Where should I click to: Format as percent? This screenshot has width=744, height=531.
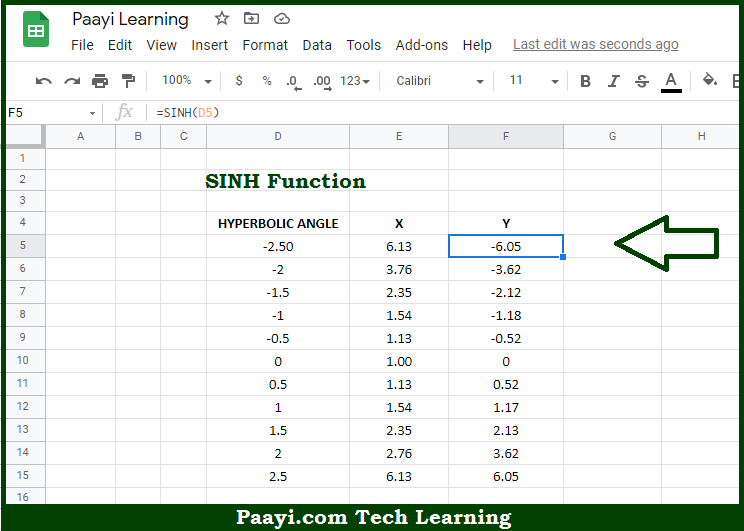tap(267, 81)
